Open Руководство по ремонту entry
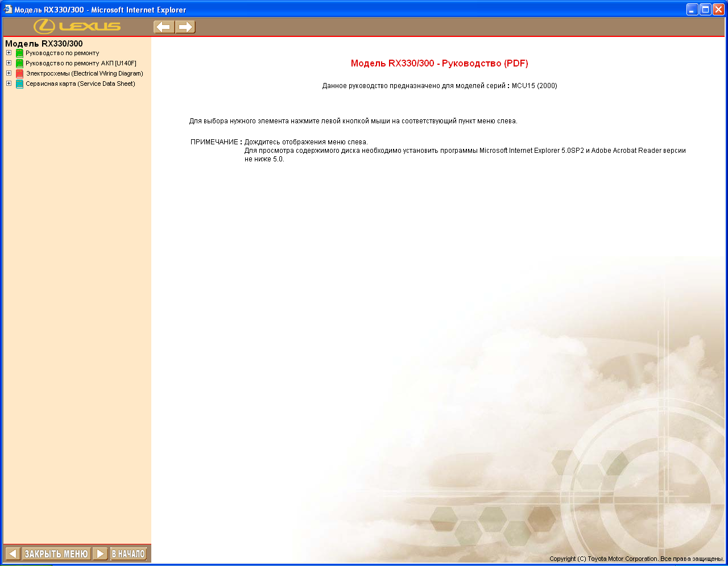This screenshot has height=566, width=728. (62, 53)
